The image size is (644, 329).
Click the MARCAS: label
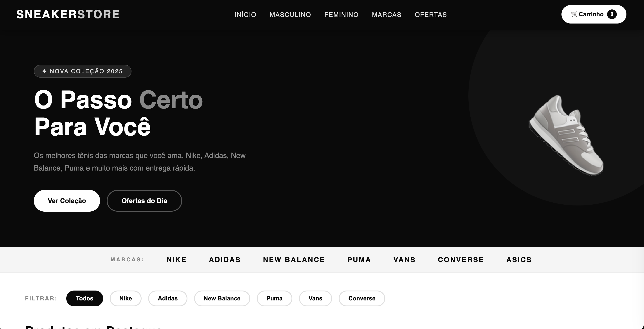coord(128,259)
